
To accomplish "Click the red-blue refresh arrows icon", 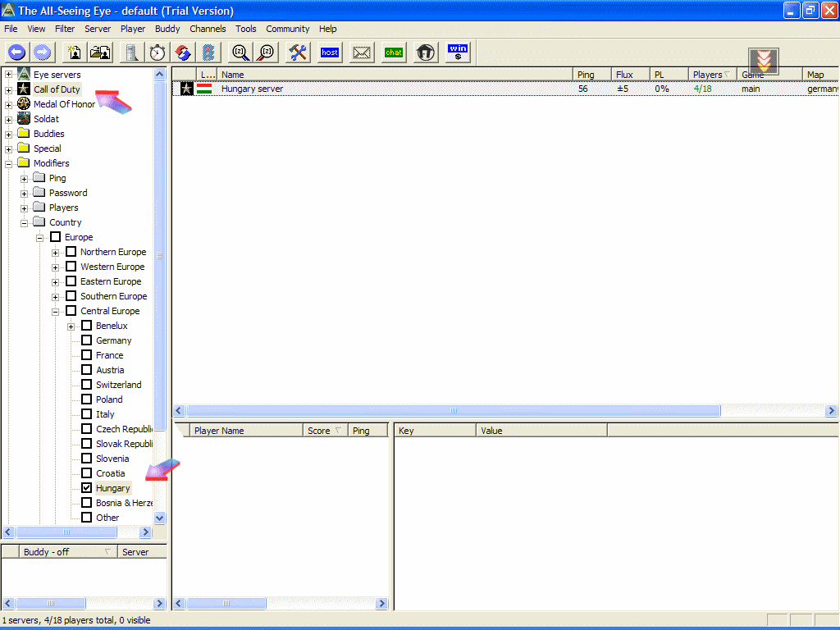I will click(x=183, y=52).
